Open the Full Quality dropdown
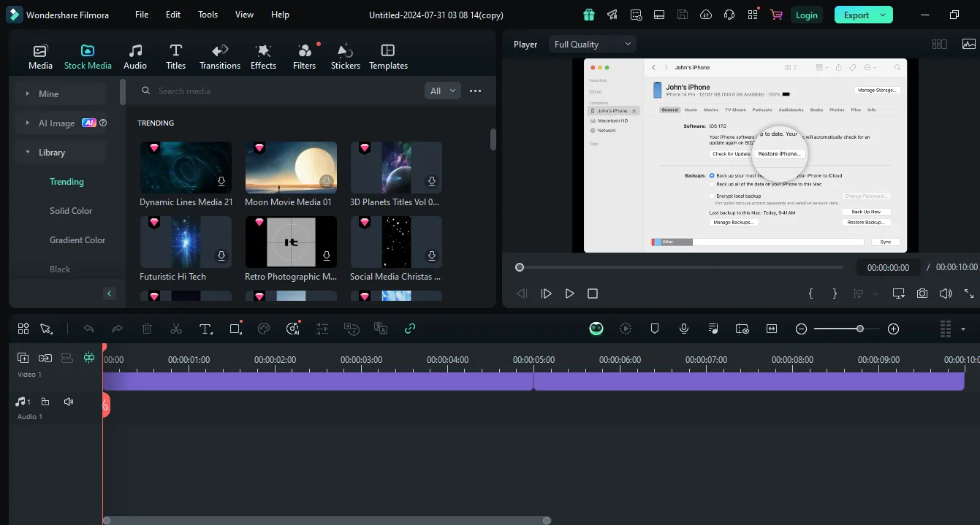This screenshot has width=980, height=525. pyautogui.click(x=593, y=45)
